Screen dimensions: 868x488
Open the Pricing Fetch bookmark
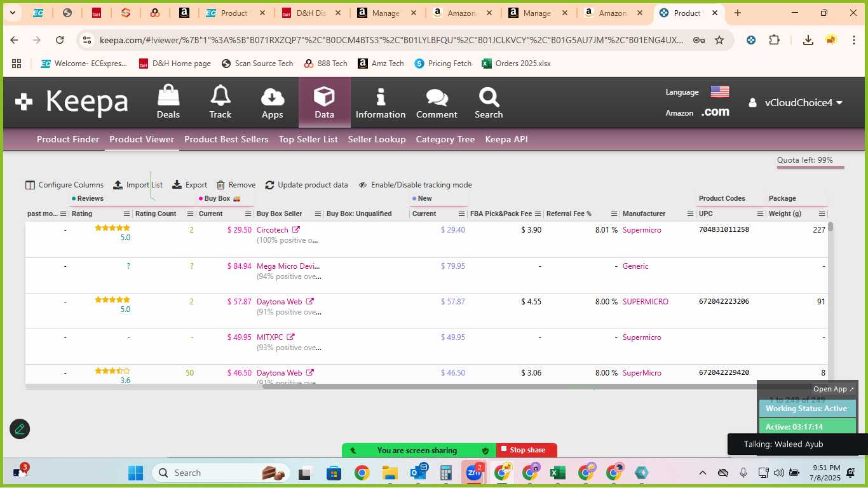coord(443,64)
